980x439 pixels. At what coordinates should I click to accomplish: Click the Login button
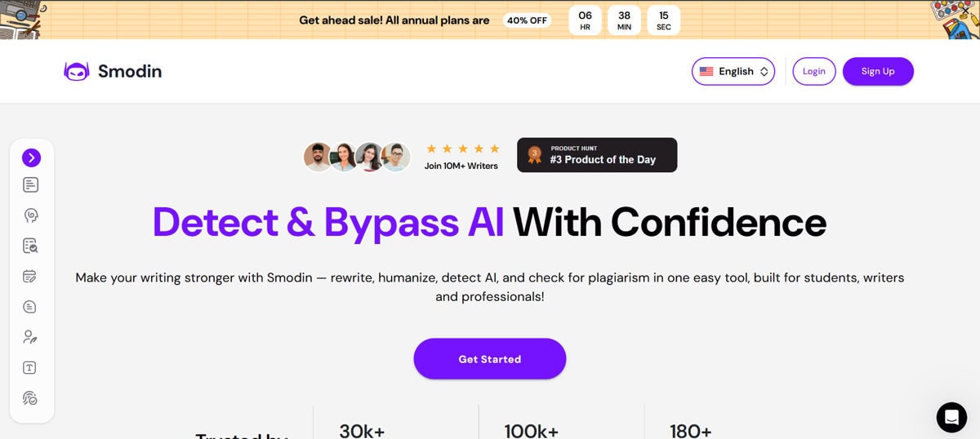pyautogui.click(x=814, y=72)
